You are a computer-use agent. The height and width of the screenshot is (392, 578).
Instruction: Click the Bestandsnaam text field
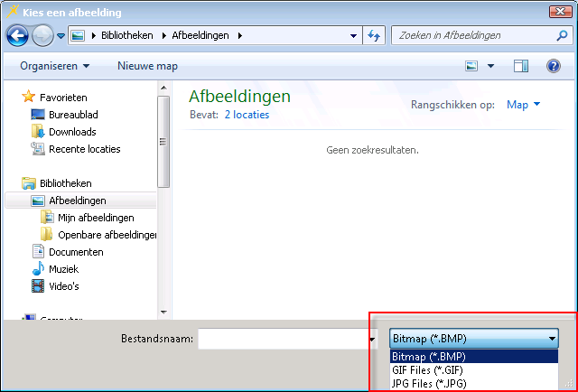[281, 339]
